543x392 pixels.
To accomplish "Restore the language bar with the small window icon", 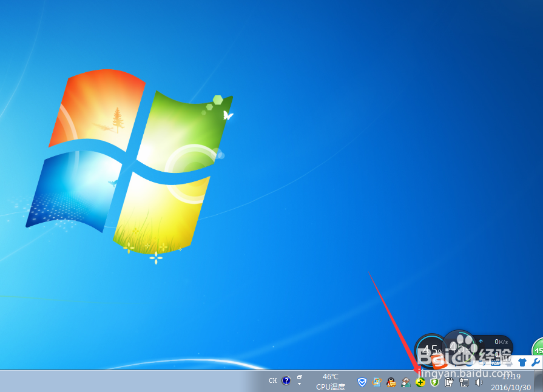I will pos(300,377).
